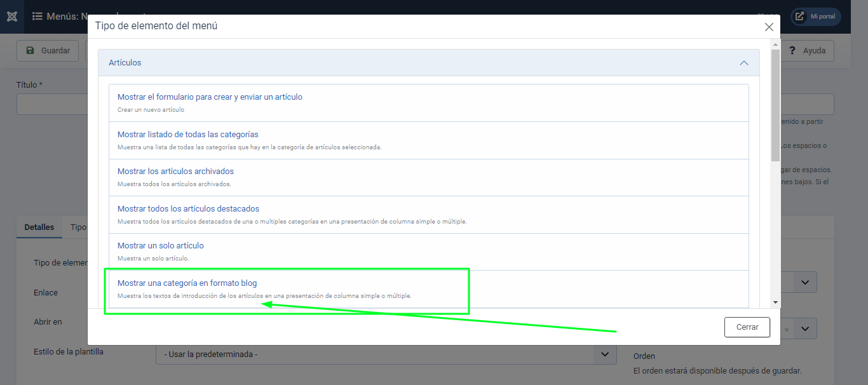The height and width of the screenshot is (385, 868).
Task: Click the Joomla logo icon
Action: [12, 17]
